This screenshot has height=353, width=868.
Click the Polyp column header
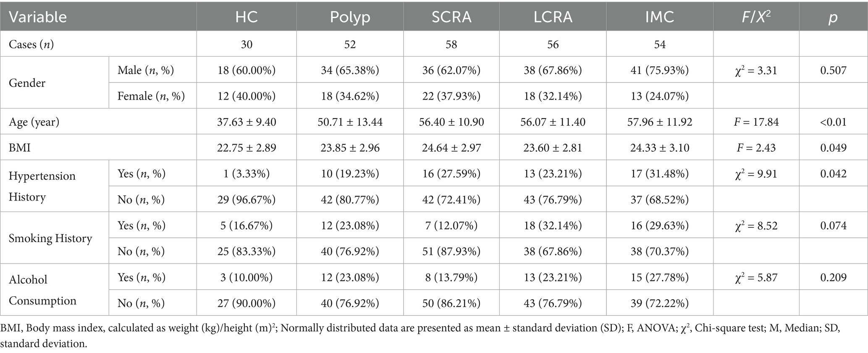coord(350,17)
